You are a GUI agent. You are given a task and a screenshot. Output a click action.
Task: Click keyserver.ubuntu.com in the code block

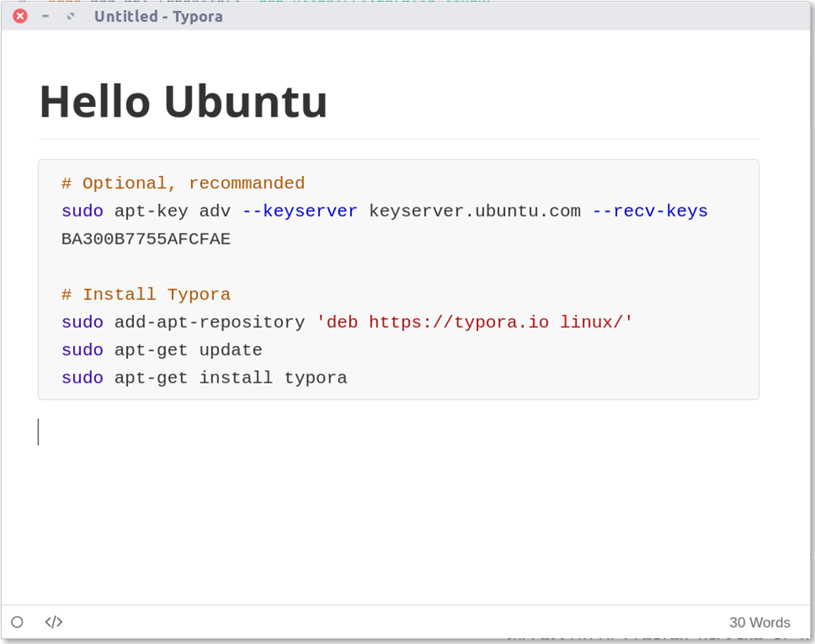(475, 211)
